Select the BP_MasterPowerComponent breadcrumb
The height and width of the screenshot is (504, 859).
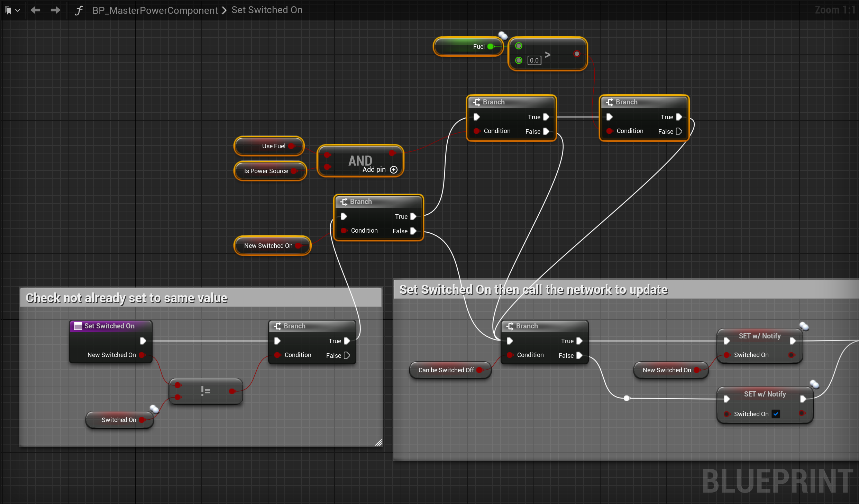click(155, 10)
